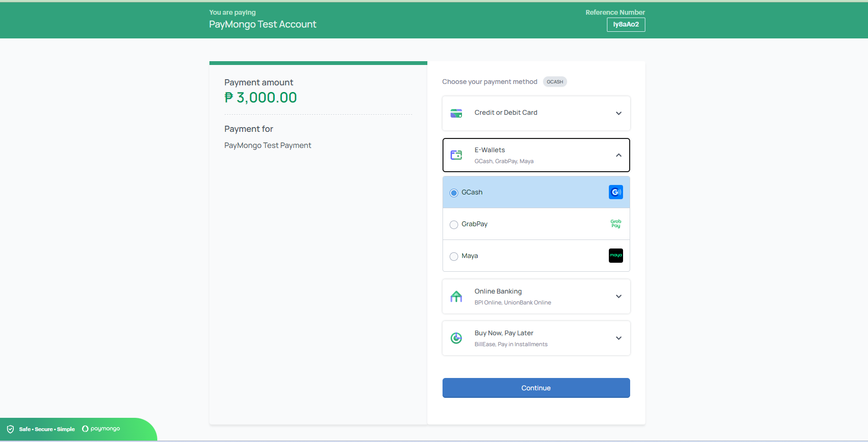868x442 pixels.
Task: Click the GCash option label
Action: pos(472,192)
